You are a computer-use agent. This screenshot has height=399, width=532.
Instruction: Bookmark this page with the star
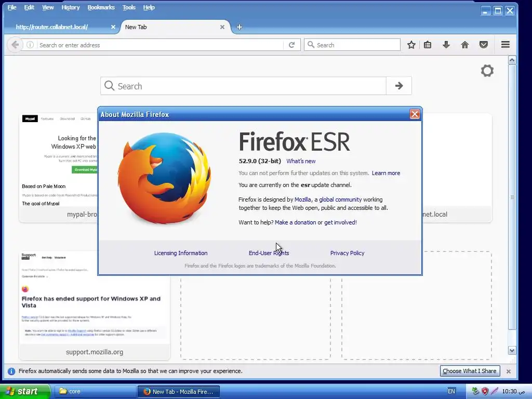point(411,45)
